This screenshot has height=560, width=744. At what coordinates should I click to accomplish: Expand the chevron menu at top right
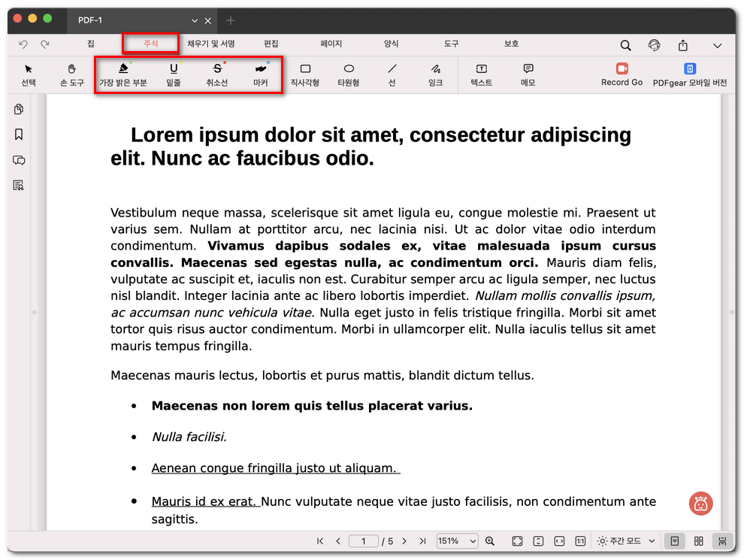717,45
